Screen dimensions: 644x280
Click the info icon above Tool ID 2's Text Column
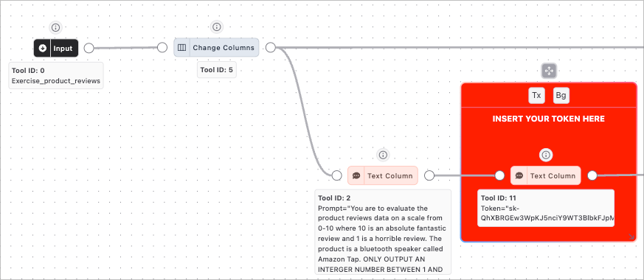click(383, 155)
